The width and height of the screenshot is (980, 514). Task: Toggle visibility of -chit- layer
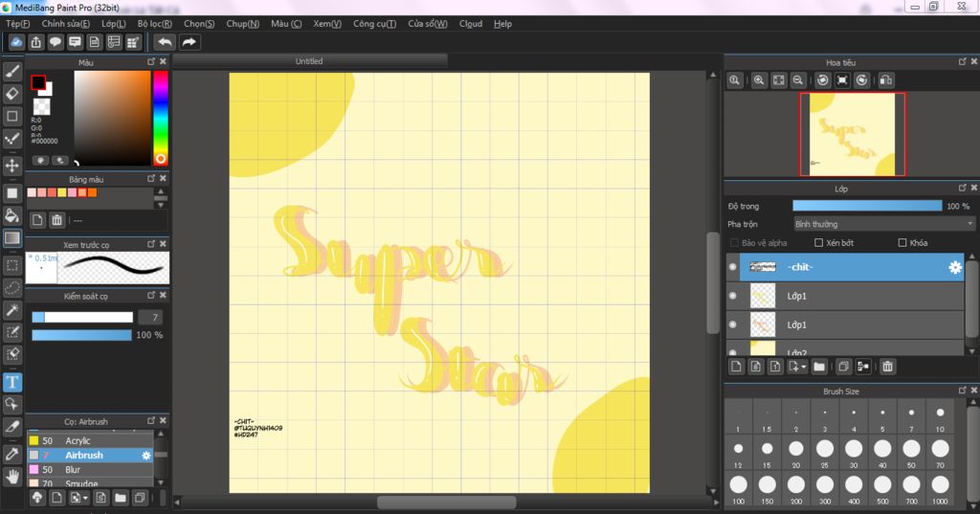[732, 267]
